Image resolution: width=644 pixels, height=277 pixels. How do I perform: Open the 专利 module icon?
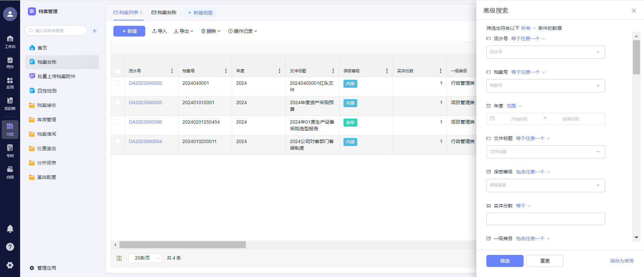click(x=10, y=150)
